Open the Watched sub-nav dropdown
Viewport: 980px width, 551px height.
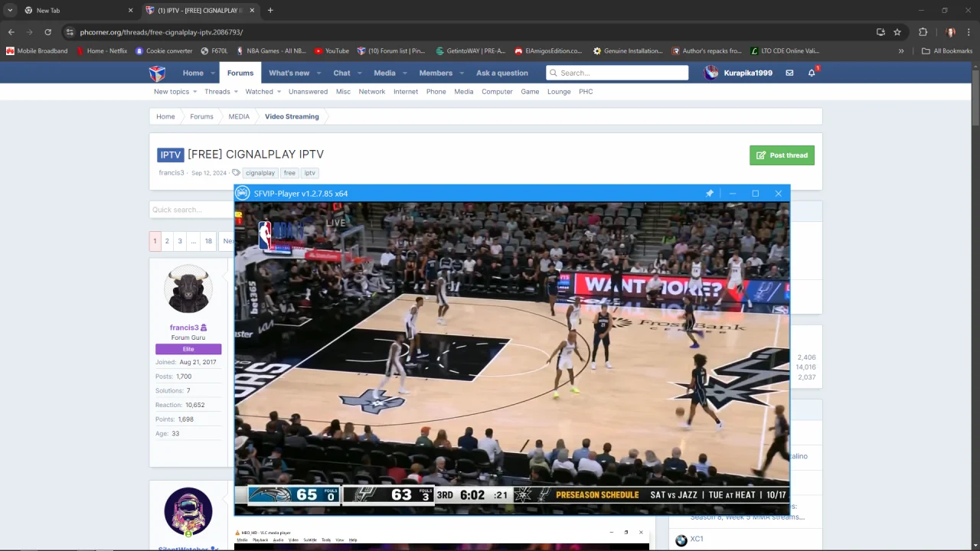(x=279, y=92)
